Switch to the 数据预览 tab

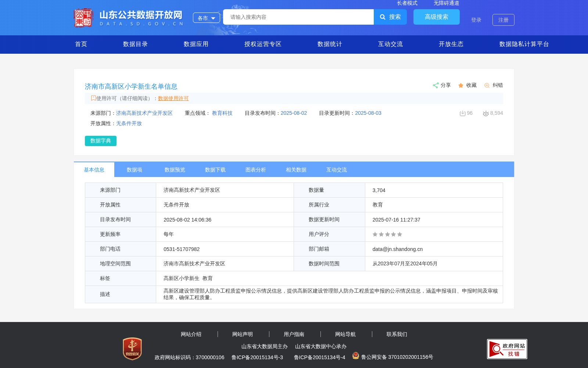coord(175,170)
